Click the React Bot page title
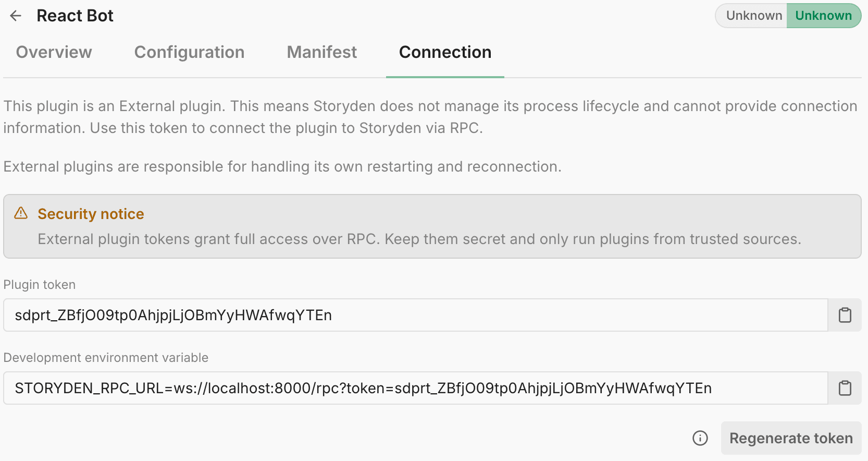 click(75, 16)
